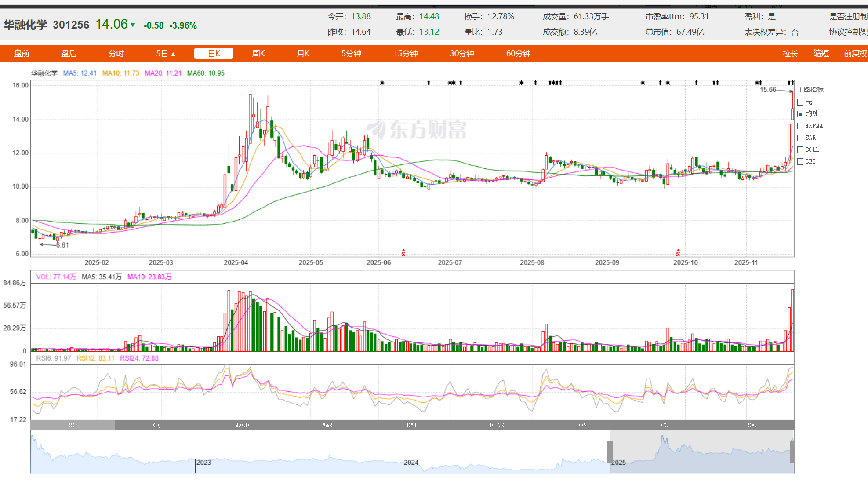Viewport: 868px width, 499px height.
Task: Click the left handle of range selector
Action: click(x=610, y=452)
